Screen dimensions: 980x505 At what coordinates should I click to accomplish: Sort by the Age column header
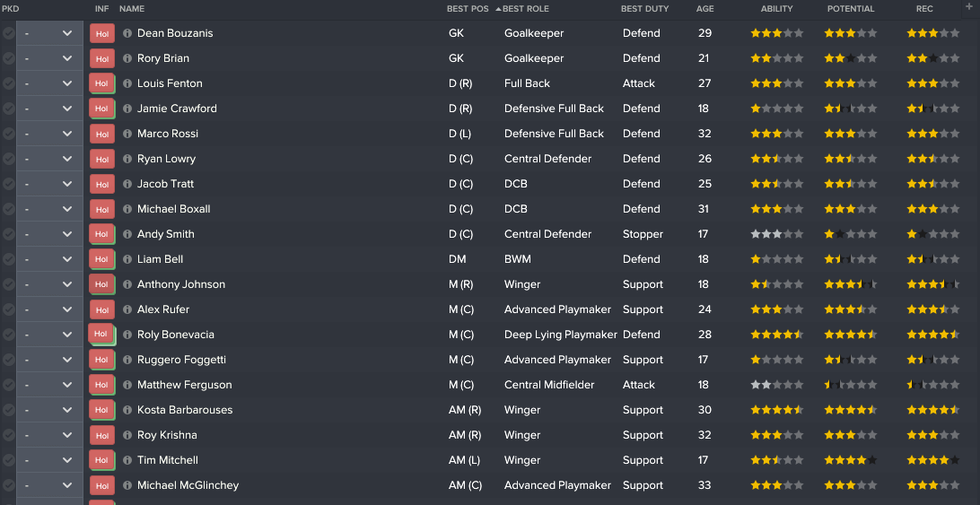(x=704, y=9)
